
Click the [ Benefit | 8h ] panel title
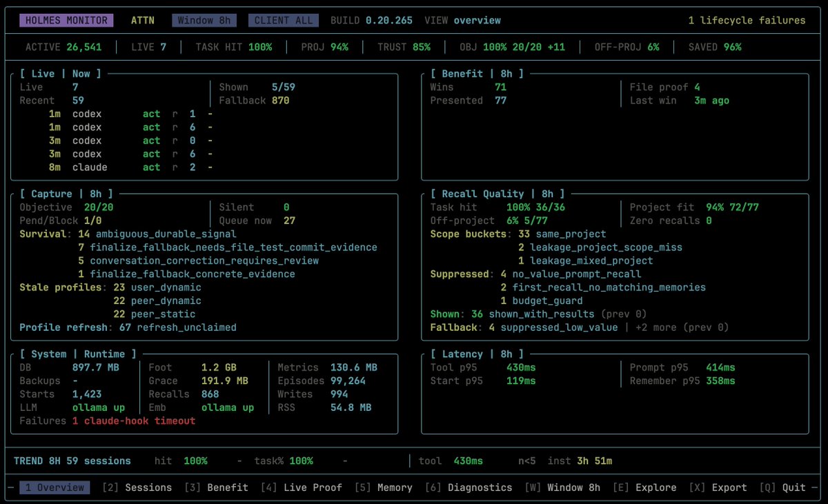point(477,74)
